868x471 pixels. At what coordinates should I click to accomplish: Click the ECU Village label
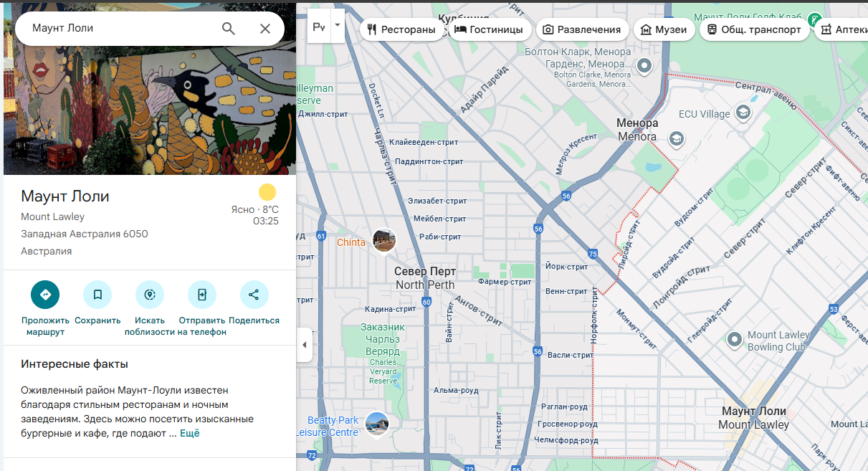705,114
